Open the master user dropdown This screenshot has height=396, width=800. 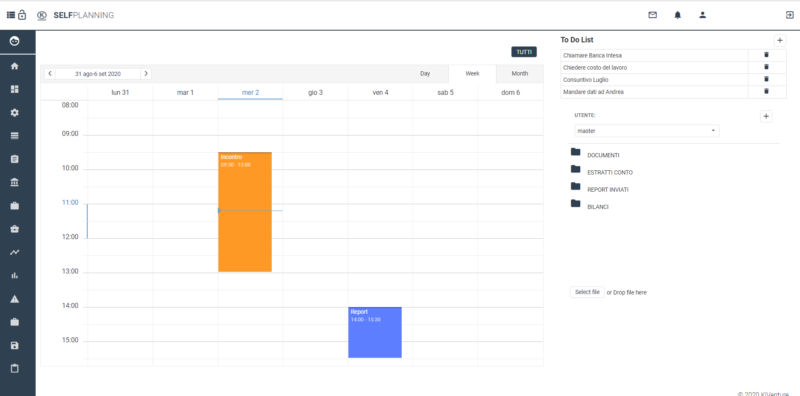pos(646,131)
